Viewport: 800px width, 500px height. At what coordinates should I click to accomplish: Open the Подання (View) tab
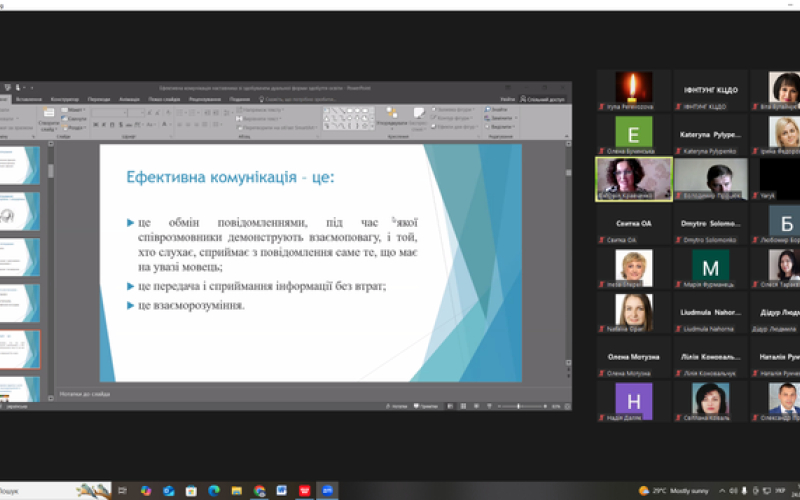[x=239, y=99]
